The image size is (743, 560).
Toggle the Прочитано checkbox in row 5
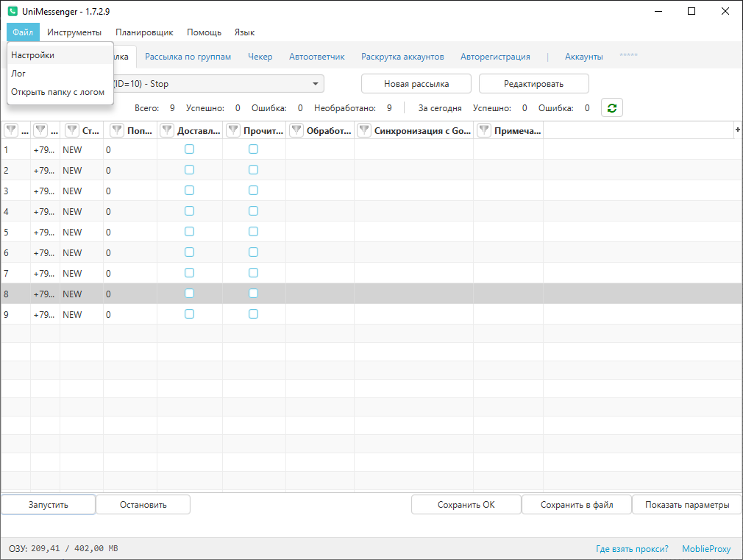[x=253, y=231]
